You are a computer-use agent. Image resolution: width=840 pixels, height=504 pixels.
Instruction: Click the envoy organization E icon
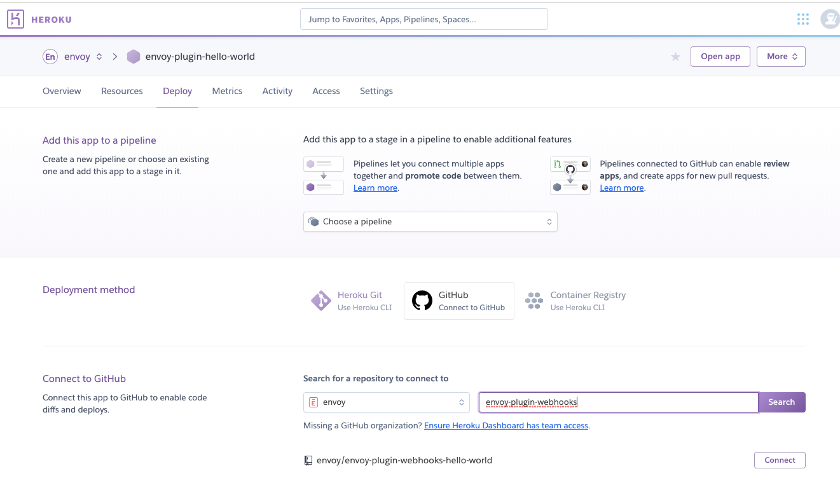click(313, 402)
